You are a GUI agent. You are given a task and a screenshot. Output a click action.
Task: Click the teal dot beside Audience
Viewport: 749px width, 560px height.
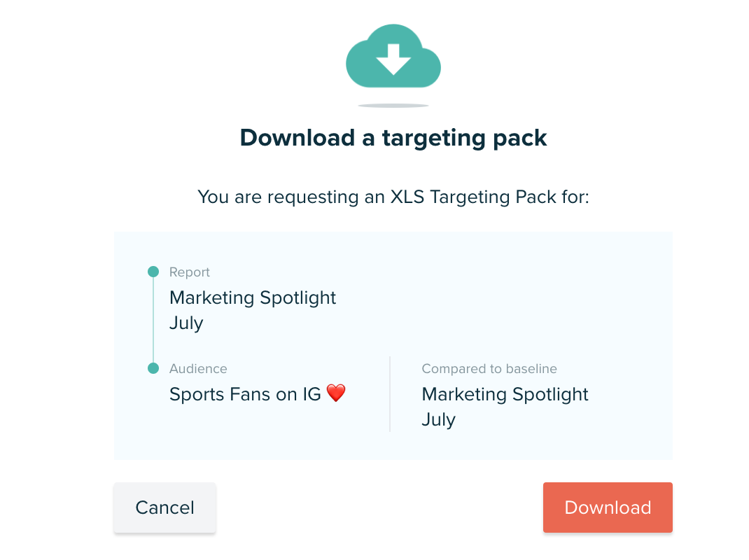[x=154, y=367]
